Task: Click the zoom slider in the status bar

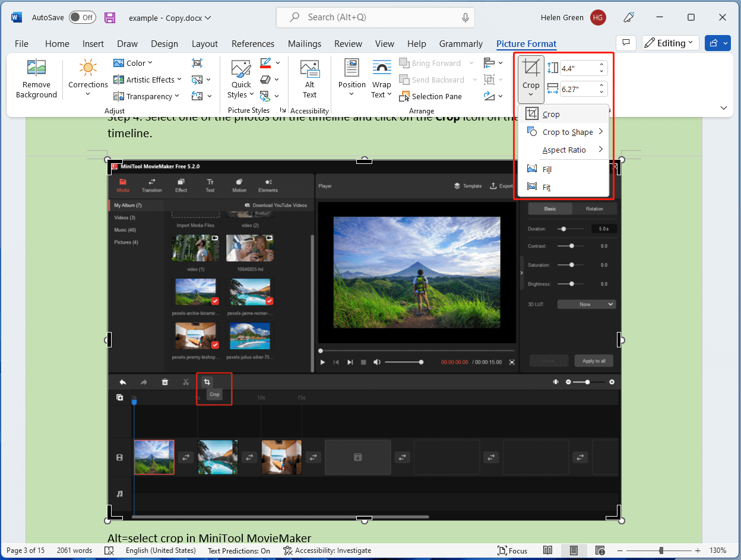Action: tap(661, 550)
